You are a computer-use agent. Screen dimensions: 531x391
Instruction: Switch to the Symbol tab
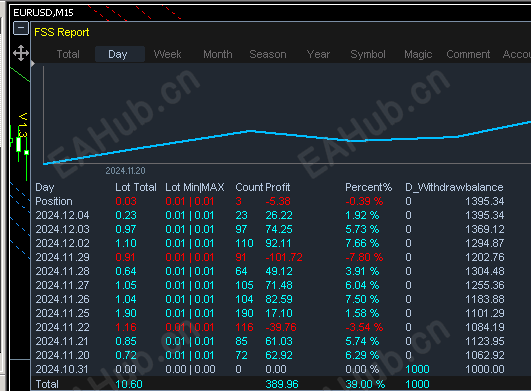click(x=368, y=54)
